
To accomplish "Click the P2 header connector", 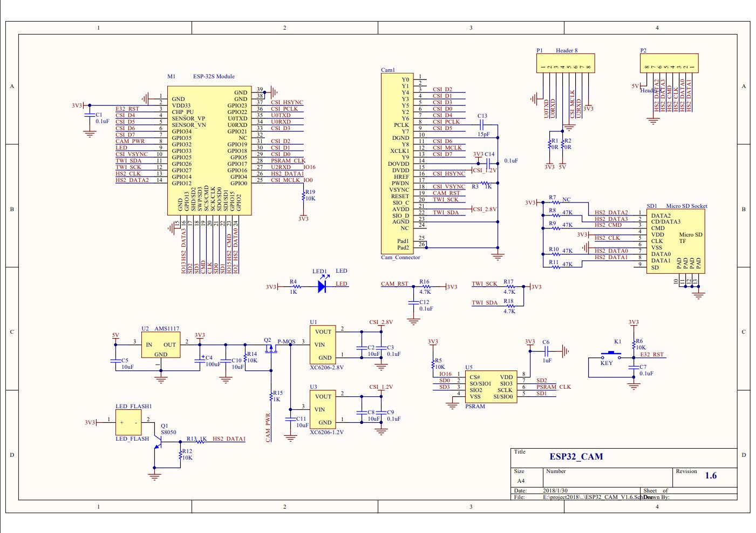I will point(669,63).
